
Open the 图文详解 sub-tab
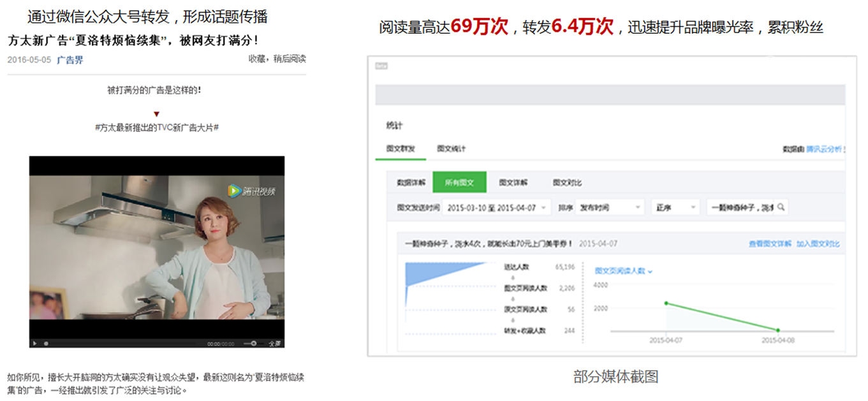513,182
